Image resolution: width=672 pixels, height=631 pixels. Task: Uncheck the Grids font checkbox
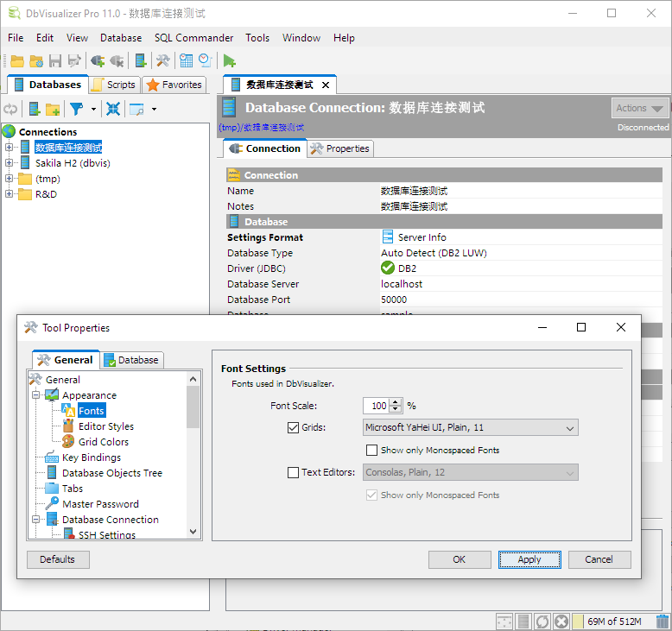[293, 427]
